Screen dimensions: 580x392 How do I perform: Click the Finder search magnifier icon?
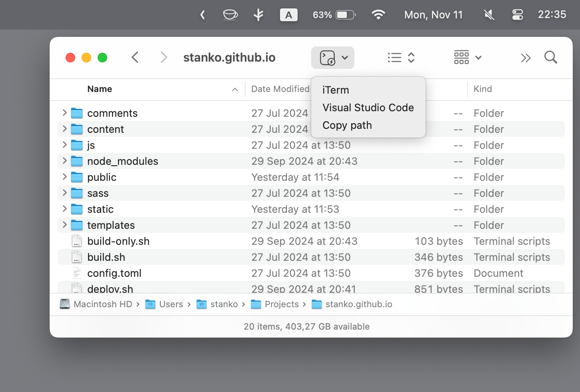point(551,58)
